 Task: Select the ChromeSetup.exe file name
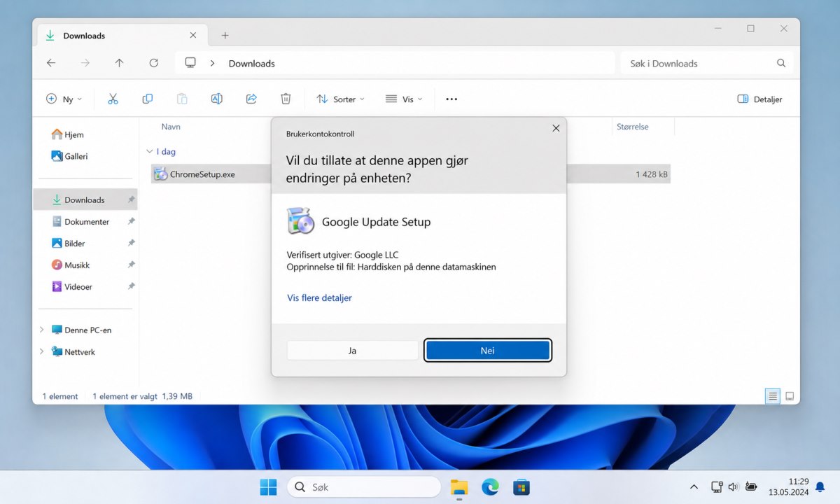(202, 174)
